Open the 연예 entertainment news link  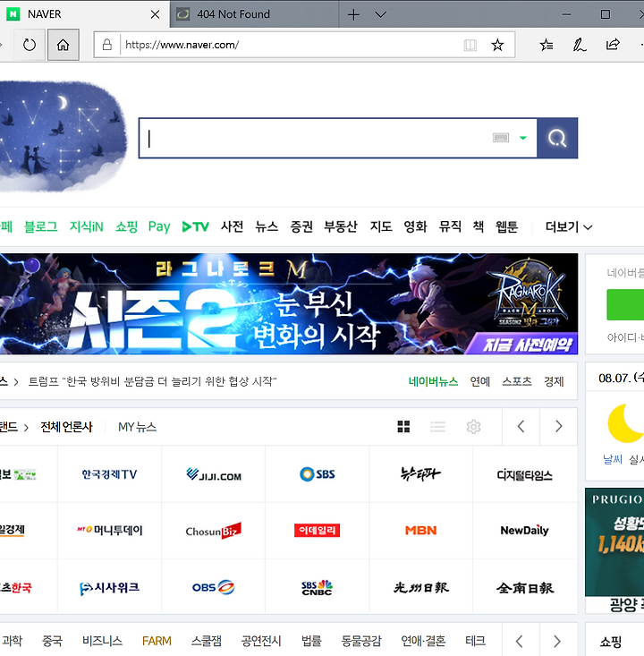click(x=480, y=381)
